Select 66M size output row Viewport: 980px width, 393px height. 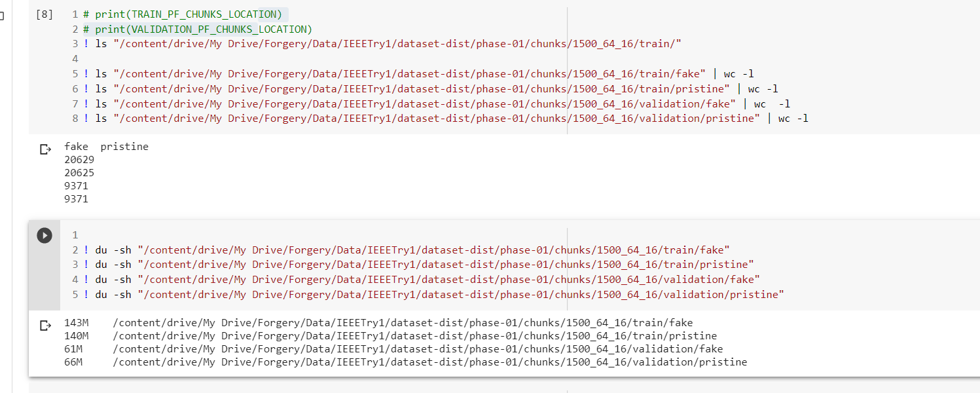click(405, 362)
